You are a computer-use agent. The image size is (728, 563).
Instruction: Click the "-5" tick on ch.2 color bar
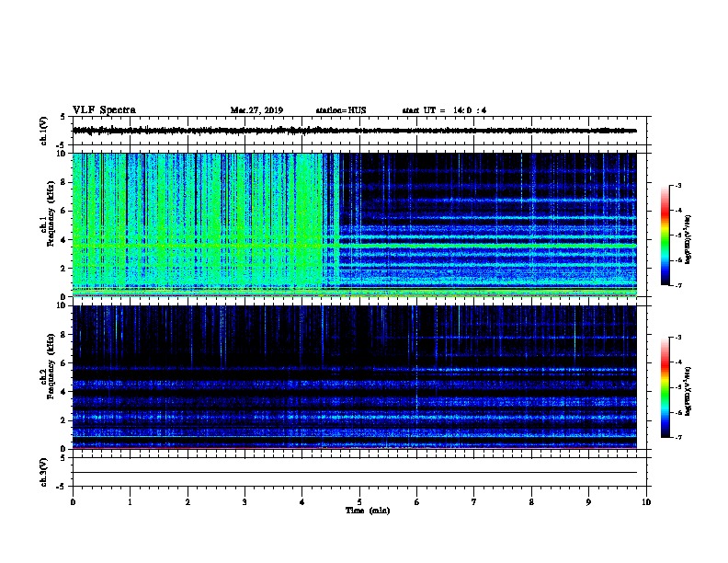point(678,387)
